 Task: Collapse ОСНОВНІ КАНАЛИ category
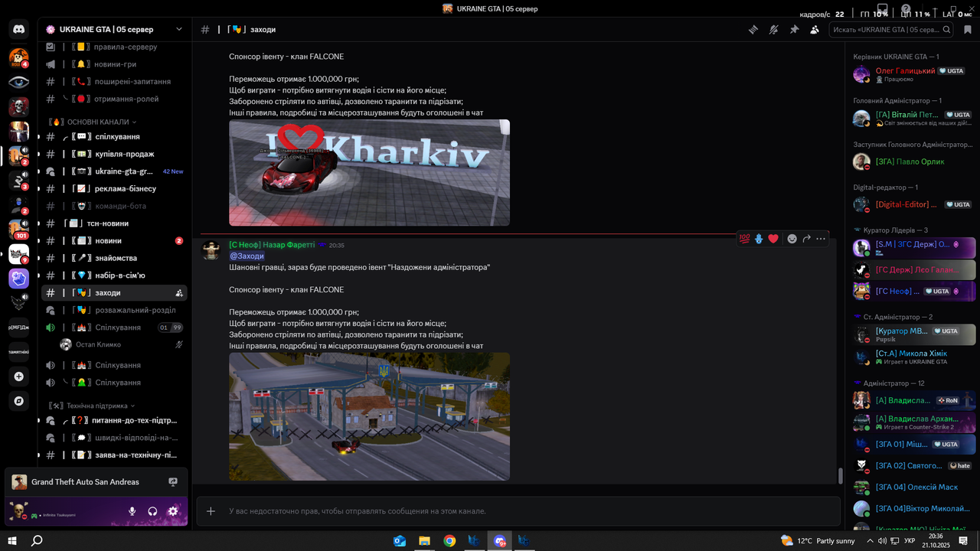click(x=93, y=122)
